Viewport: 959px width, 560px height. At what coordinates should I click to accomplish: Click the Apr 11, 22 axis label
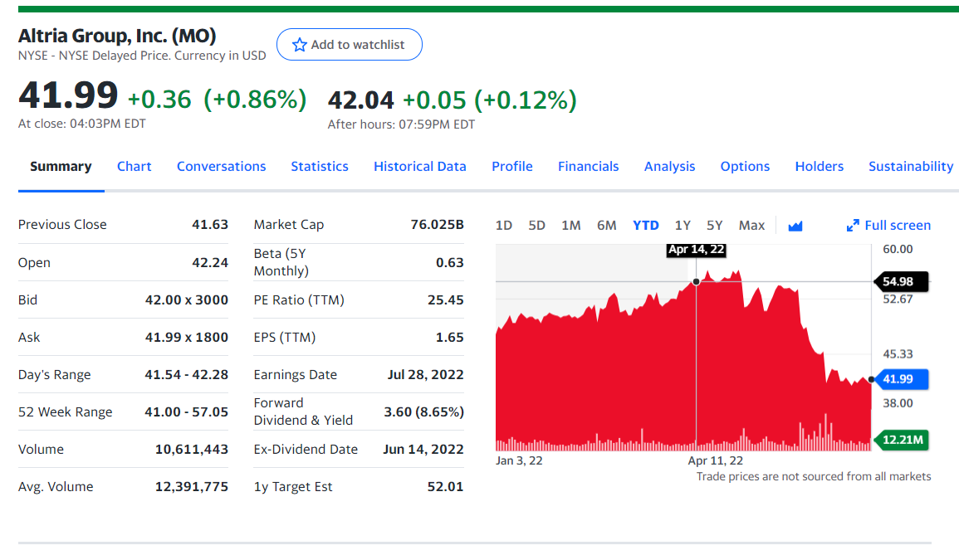pos(716,460)
